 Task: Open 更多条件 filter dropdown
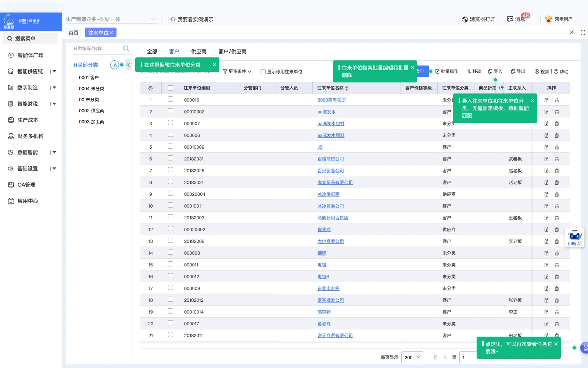tap(237, 71)
